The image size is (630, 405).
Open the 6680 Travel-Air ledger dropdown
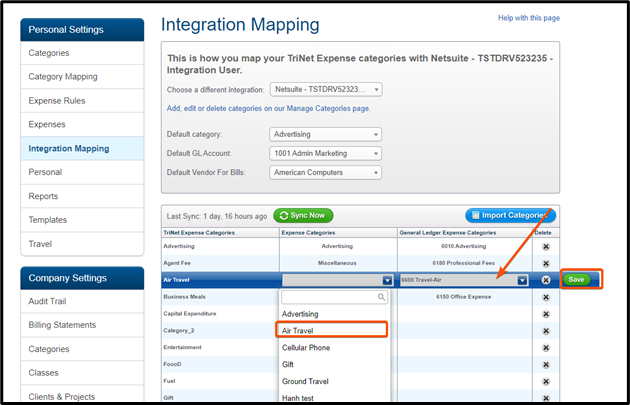pyautogui.click(x=464, y=280)
